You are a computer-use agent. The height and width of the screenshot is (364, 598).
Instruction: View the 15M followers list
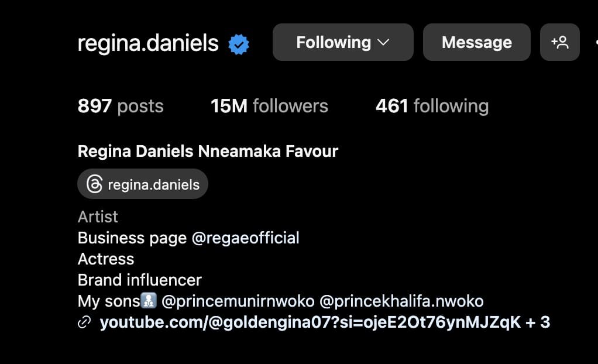(x=269, y=106)
